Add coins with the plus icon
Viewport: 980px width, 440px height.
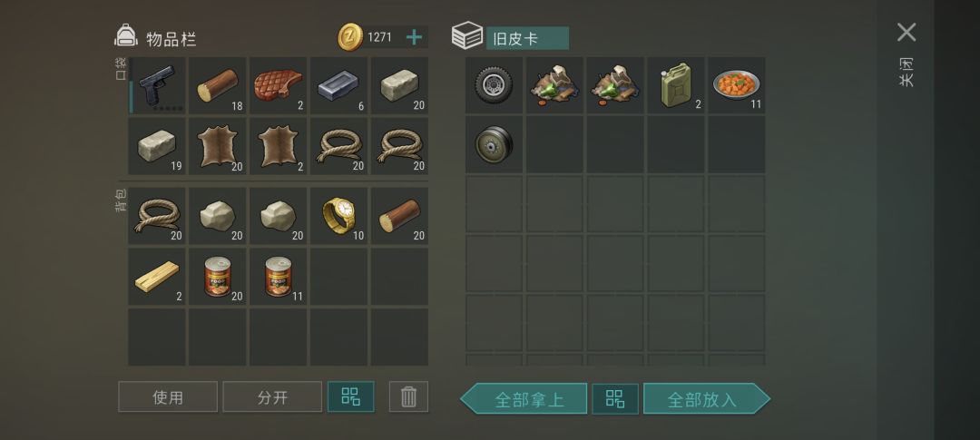pos(414,37)
